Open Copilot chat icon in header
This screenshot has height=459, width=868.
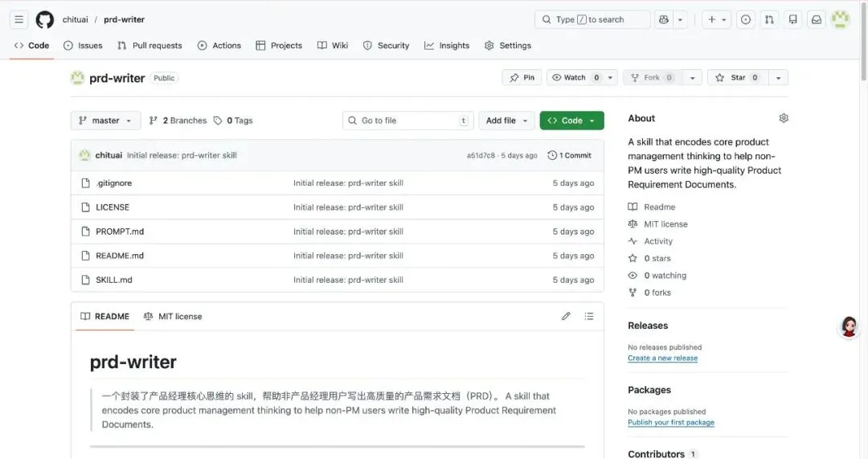coord(663,19)
